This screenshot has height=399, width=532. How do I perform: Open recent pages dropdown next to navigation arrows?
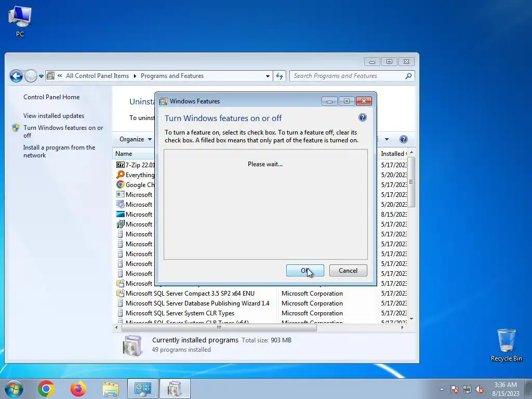[x=41, y=76]
